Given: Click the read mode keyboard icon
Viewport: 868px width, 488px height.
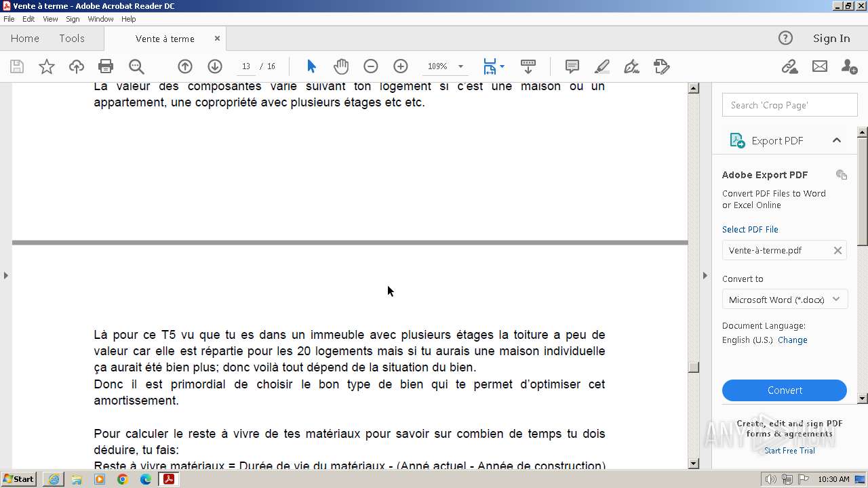Looking at the screenshot, I should [528, 66].
